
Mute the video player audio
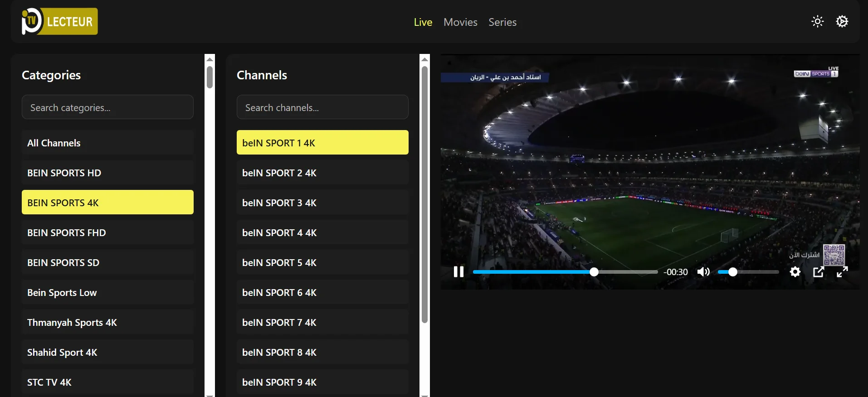coord(703,272)
